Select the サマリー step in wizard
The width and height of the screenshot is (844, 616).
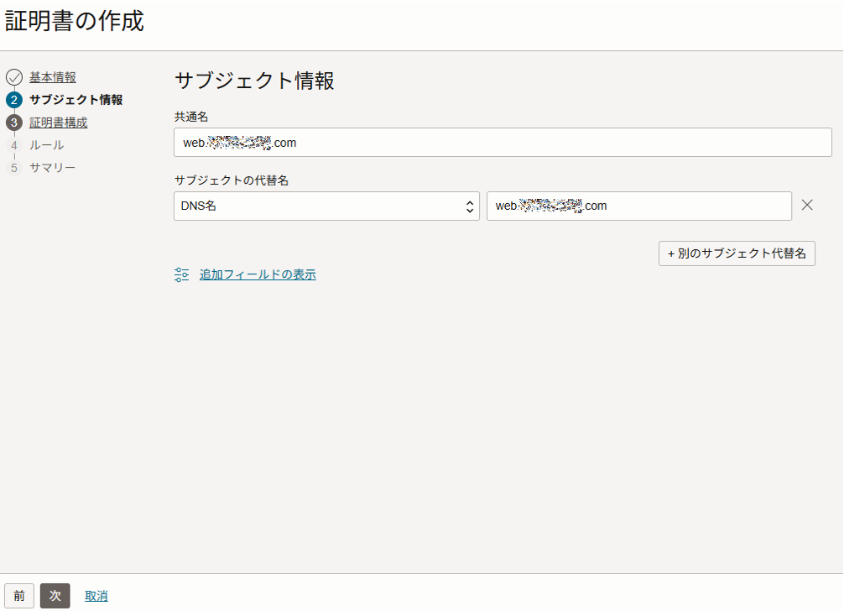tap(52, 168)
